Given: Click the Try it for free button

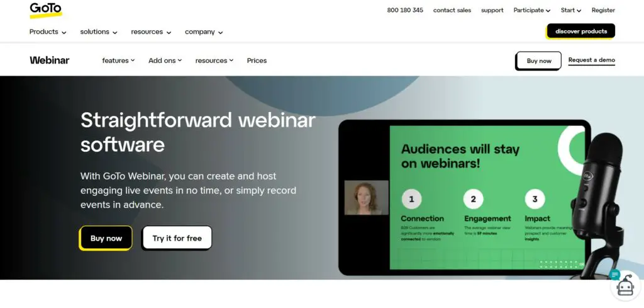Looking at the screenshot, I should (x=177, y=238).
